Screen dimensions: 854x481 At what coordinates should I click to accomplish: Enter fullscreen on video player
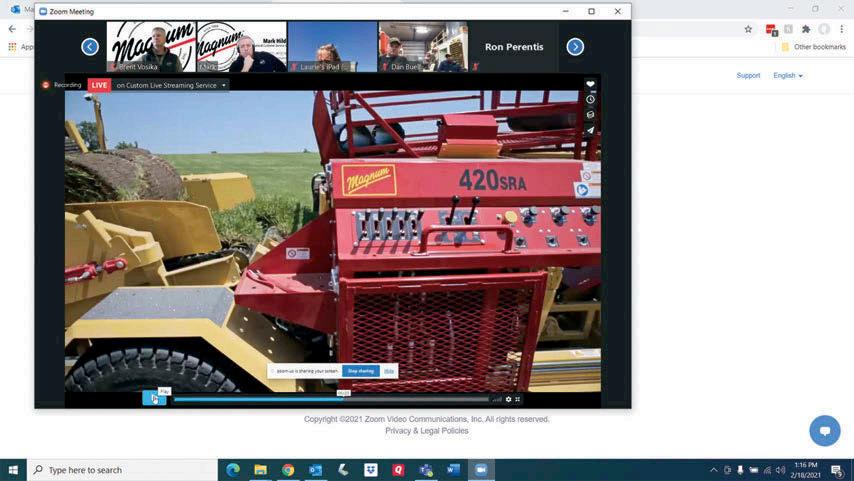tap(517, 399)
